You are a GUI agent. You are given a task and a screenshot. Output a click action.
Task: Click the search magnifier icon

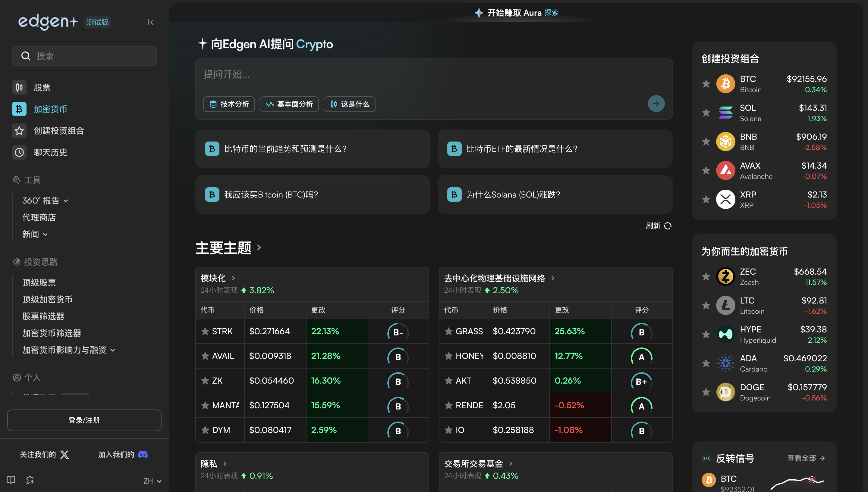(26, 56)
